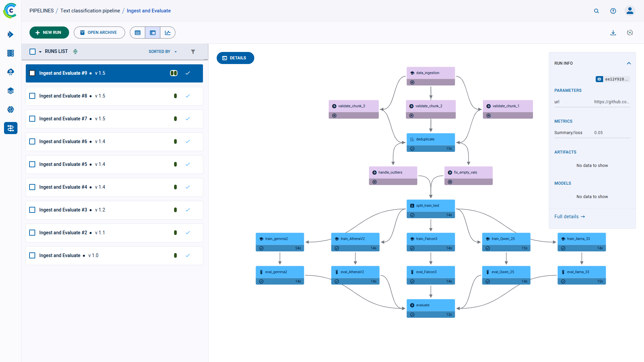The height and width of the screenshot is (362, 644).
Task: Toggle the auto refresh icon
Action: tap(630, 33)
